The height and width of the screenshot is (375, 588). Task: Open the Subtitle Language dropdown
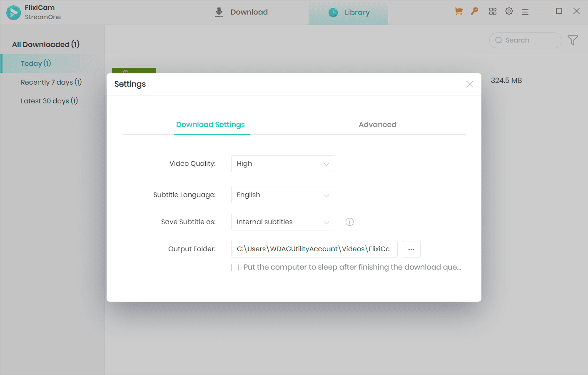point(283,195)
